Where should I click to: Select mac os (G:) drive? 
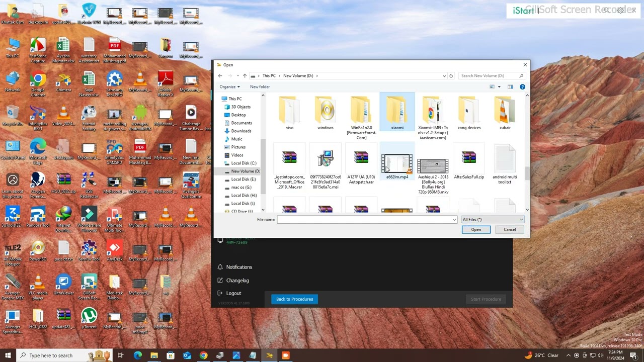click(x=241, y=188)
